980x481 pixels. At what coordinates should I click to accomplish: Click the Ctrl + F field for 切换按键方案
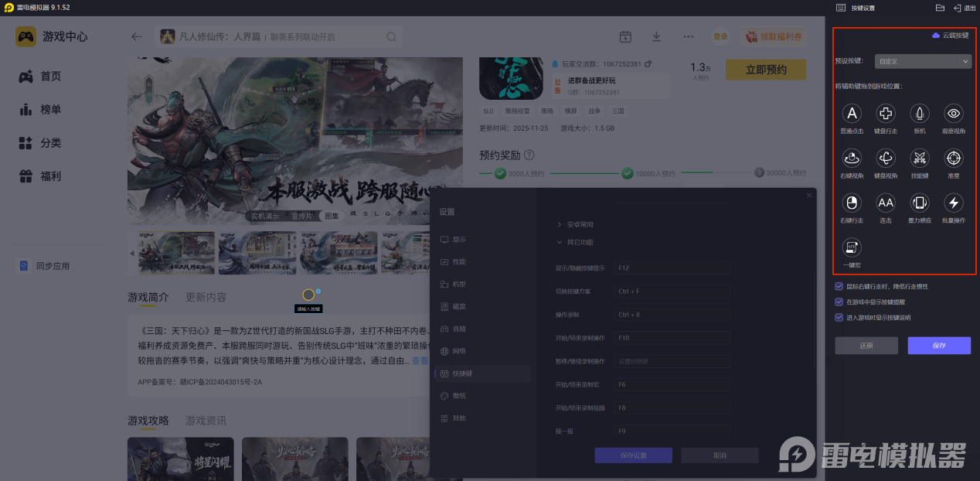coord(672,292)
